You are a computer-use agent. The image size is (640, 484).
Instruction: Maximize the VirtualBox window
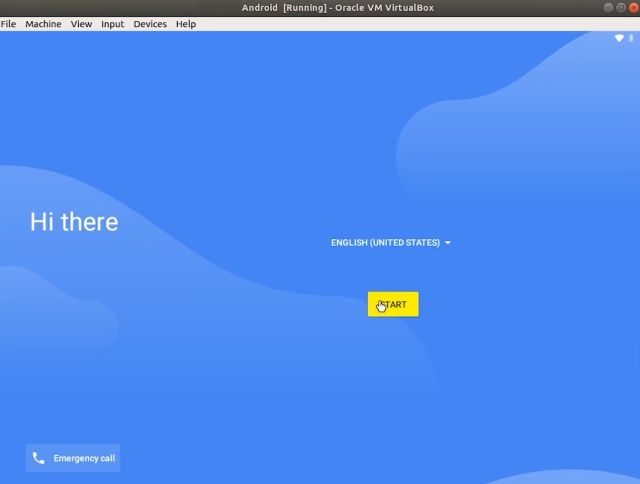coord(621,7)
